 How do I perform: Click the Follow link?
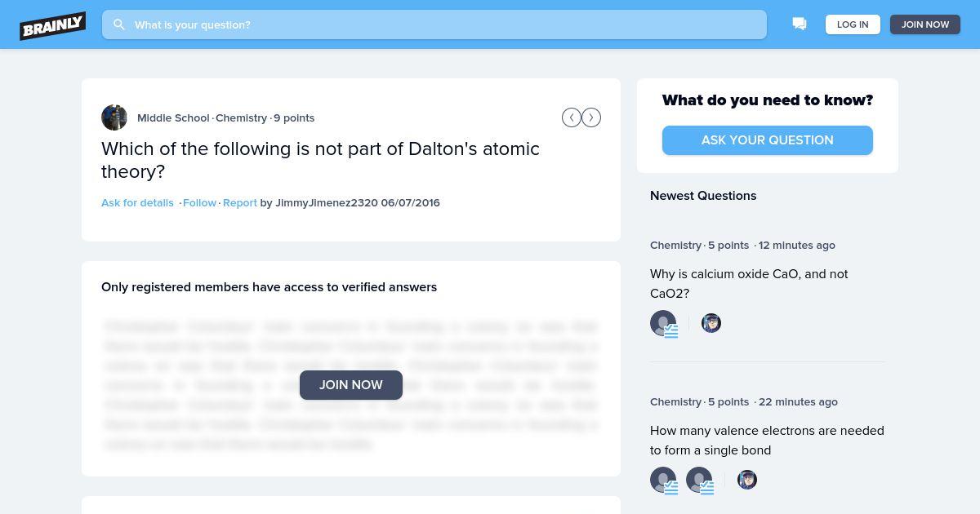(199, 202)
